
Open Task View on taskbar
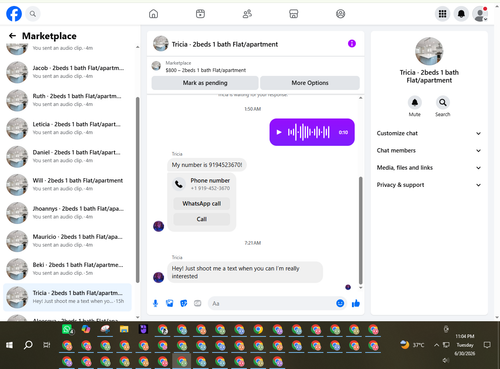pyautogui.click(x=47, y=345)
